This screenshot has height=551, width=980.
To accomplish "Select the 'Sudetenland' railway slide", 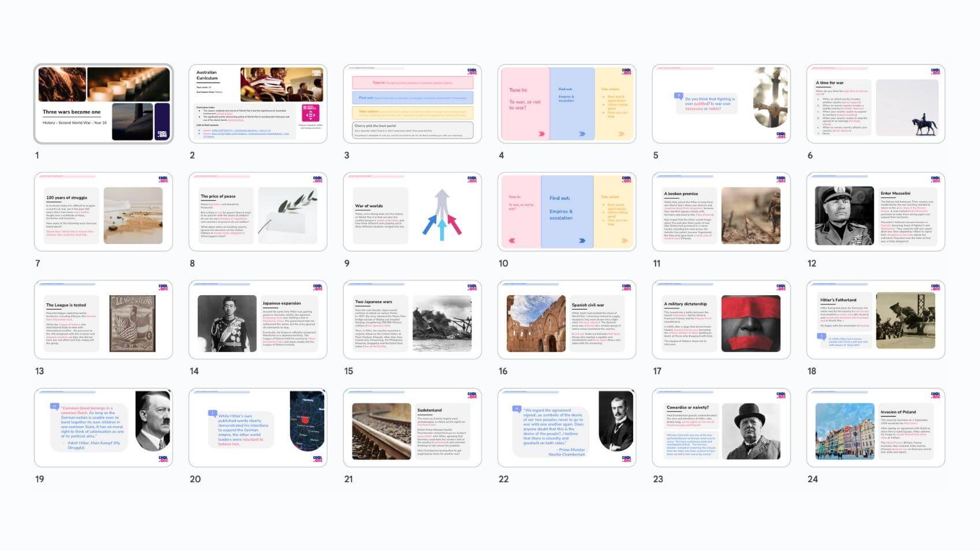I will click(x=412, y=428).
